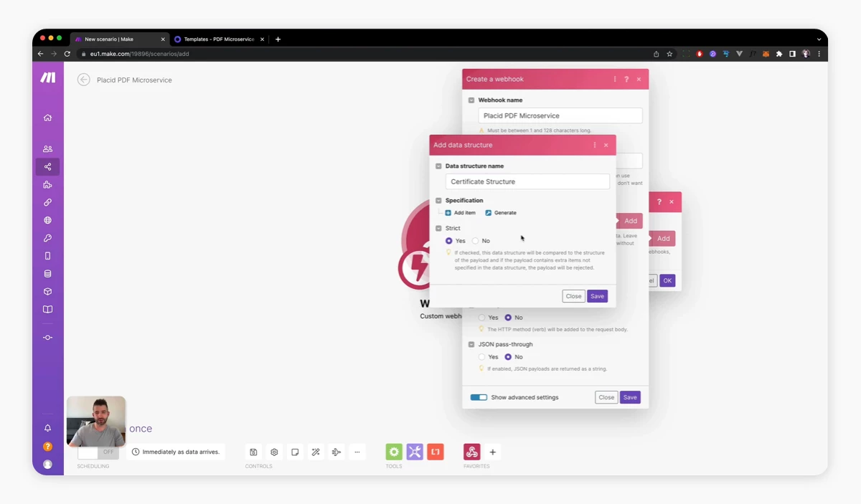861x504 pixels.
Task: Click the Generate specification button
Action: tap(501, 213)
